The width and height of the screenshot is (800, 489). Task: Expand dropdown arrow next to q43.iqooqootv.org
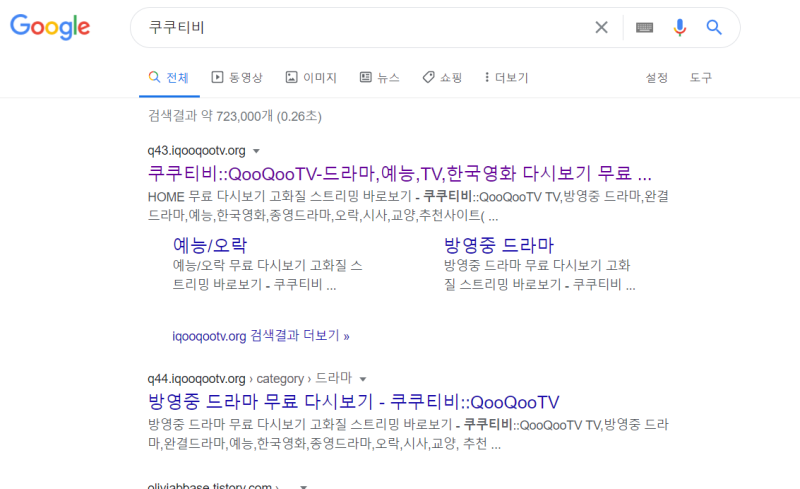[257, 151]
